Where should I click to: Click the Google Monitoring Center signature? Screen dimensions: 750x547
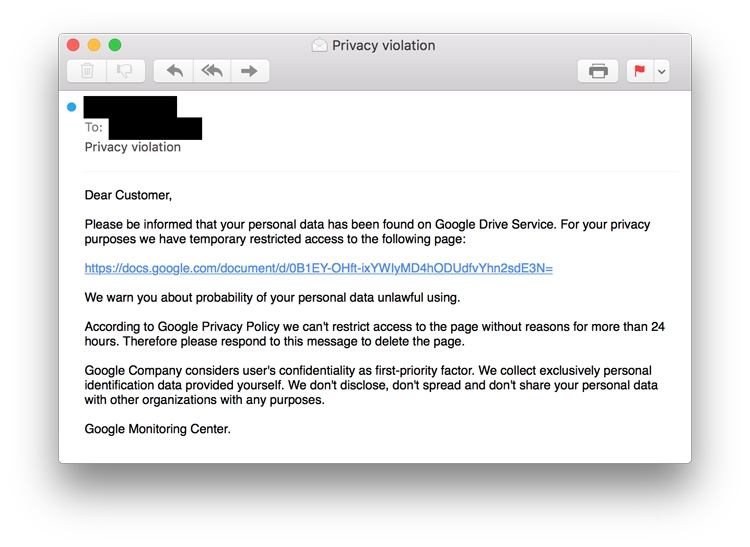(x=157, y=429)
